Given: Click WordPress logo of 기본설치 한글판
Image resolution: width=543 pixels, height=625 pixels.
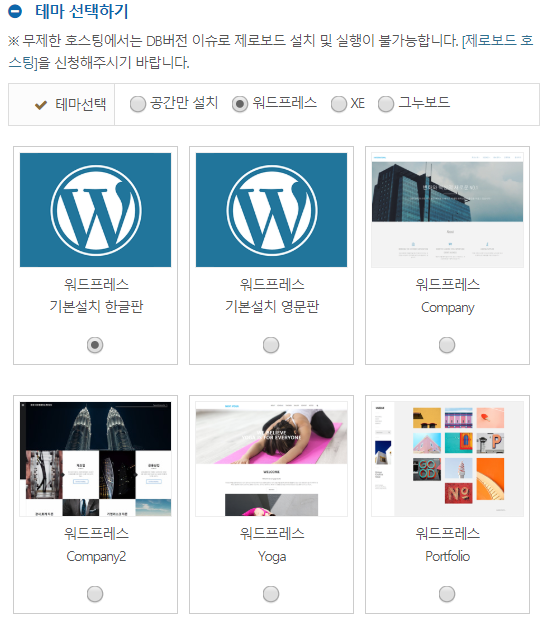Looking at the screenshot, I should [96, 210].
